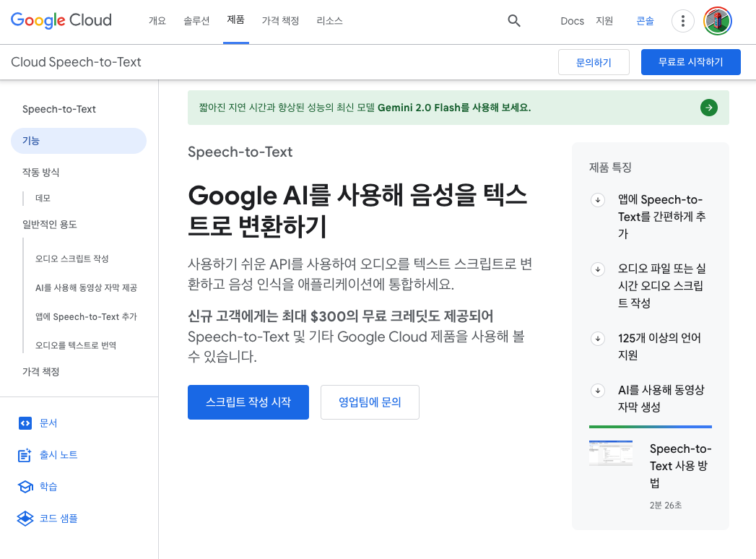Open the 지원 header link

(x=604, y=21)
